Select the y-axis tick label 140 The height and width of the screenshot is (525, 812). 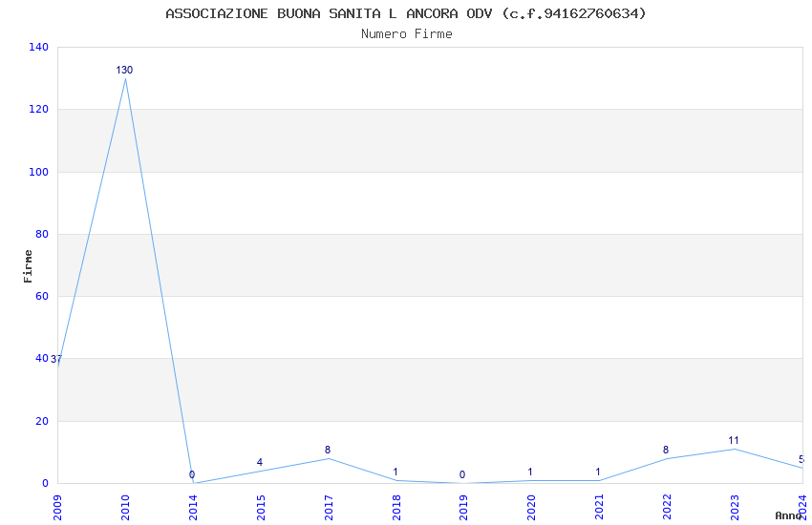pyautogui.click(x=38, y=47)
